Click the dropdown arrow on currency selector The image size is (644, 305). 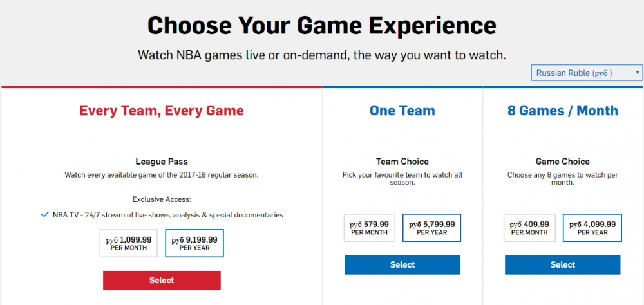point(637,73)
